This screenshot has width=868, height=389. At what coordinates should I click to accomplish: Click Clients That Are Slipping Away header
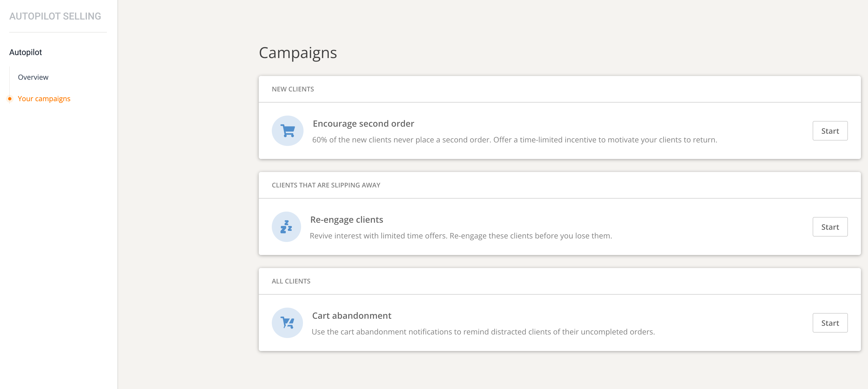click(x=326, y=185)
